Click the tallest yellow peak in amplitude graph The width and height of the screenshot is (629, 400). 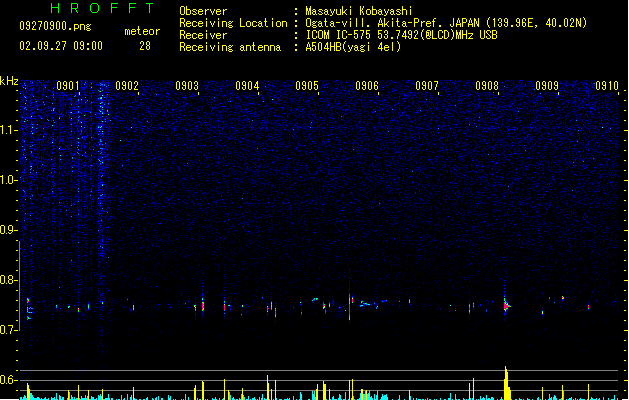click(507, 383)
